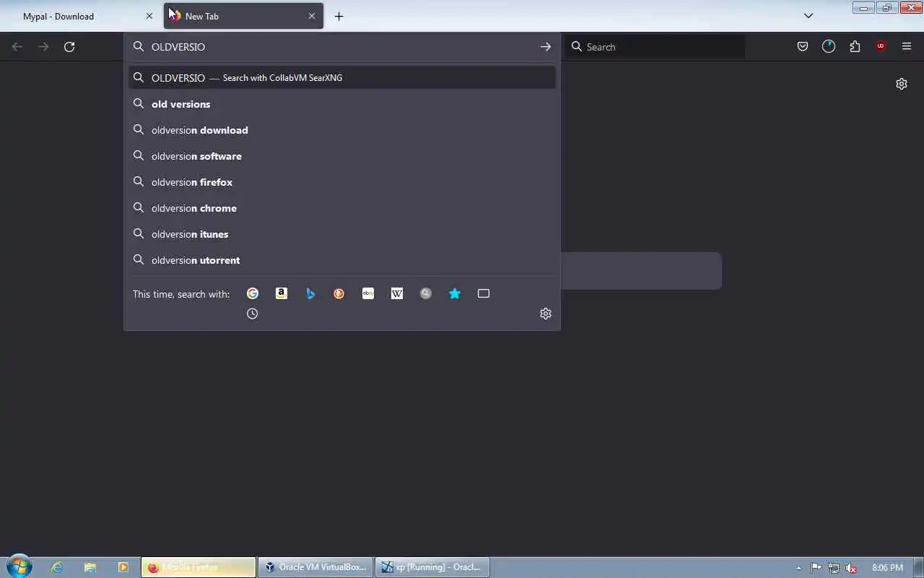924x578 pixels.
Task: Search open tabs with the tab icon
Action: tap(484, 293)
